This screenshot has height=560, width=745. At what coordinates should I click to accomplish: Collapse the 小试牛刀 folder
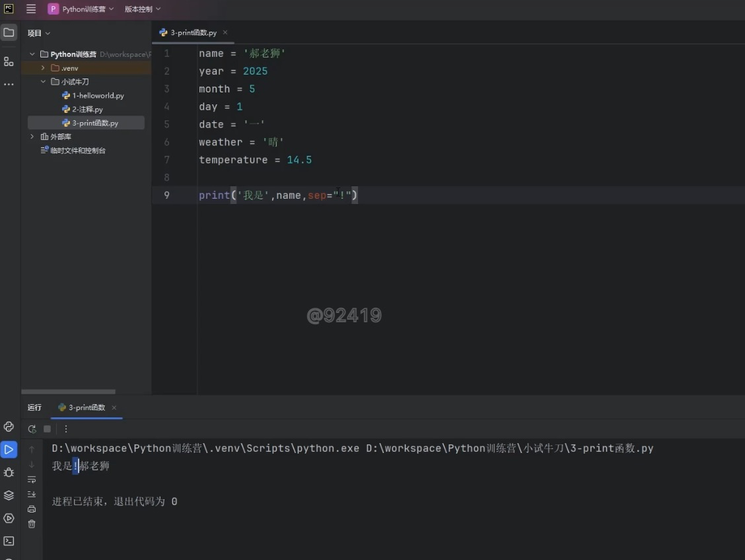[43, 82]
